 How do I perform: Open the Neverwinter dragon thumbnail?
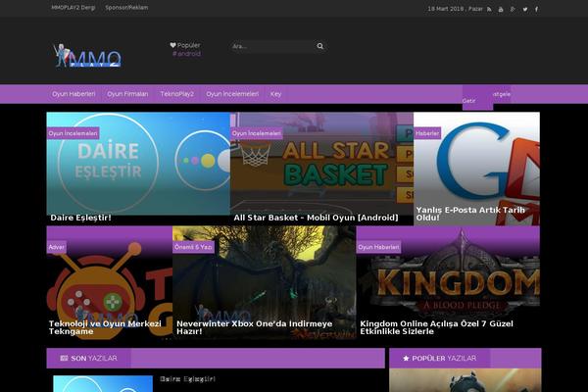pyautogui.click(x=265, y=282)
